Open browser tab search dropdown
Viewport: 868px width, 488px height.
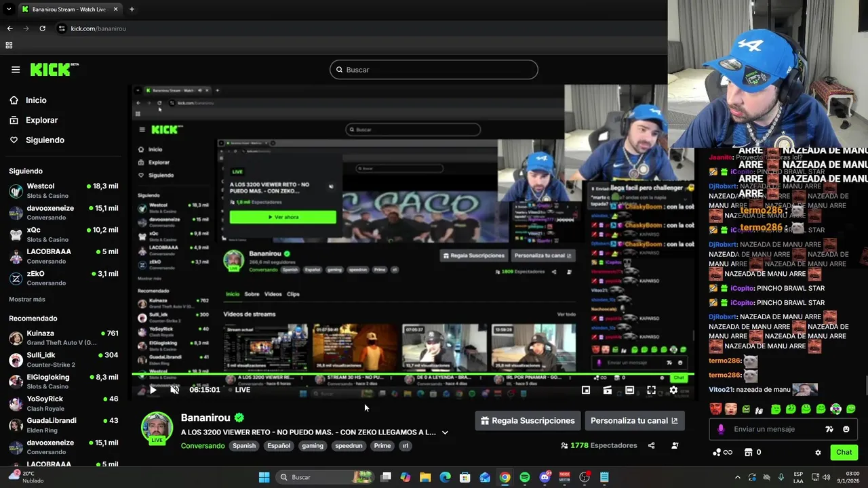9,9
